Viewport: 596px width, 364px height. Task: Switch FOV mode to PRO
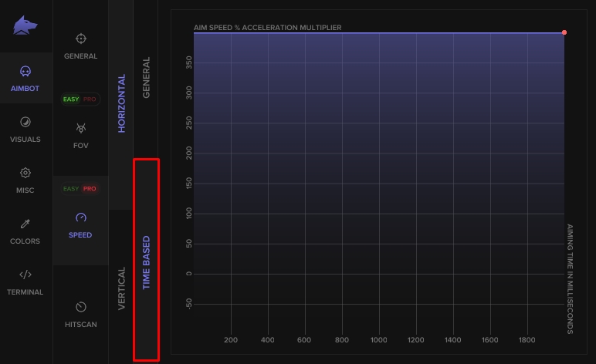click(x=90, y=99)
